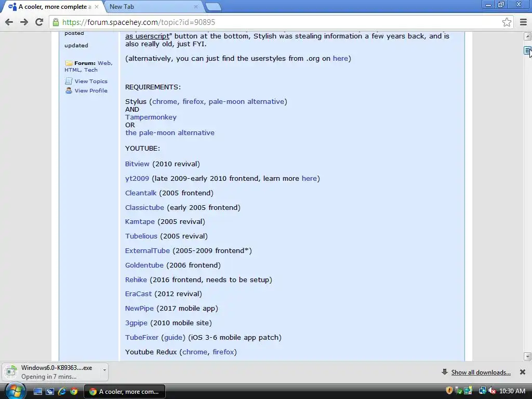Open the Cleantalk link

(x=141, y=193)
